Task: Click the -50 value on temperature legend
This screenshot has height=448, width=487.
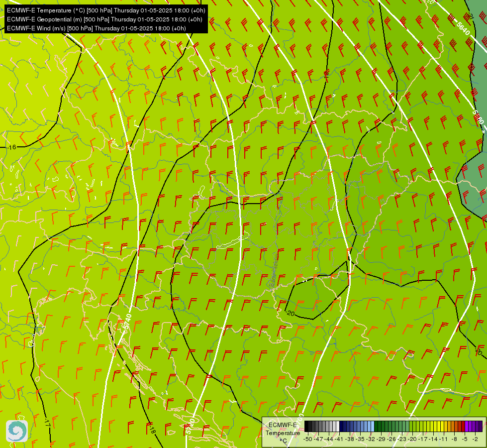Action: 308,439
